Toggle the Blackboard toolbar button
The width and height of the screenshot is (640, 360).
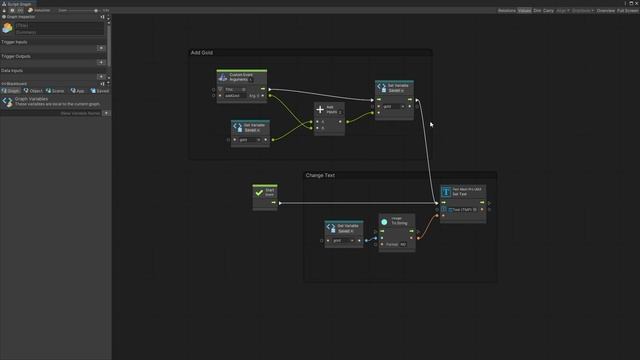point(20,10)
